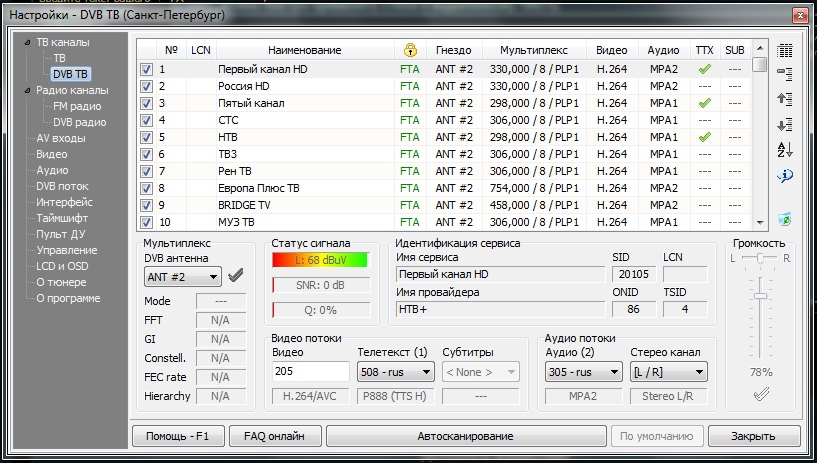Click the remove channel icon in side toolbar
Viewport: 817px width, 463px height.
coord(785,74)
